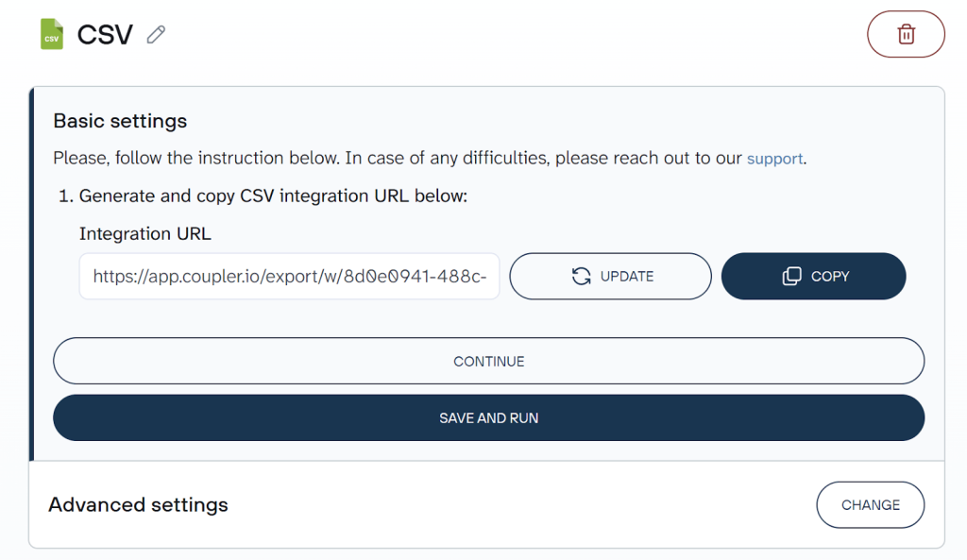Click CONTINUE below the Integration URL
Viewport: 967px width, 560px height.
[488, 361]
